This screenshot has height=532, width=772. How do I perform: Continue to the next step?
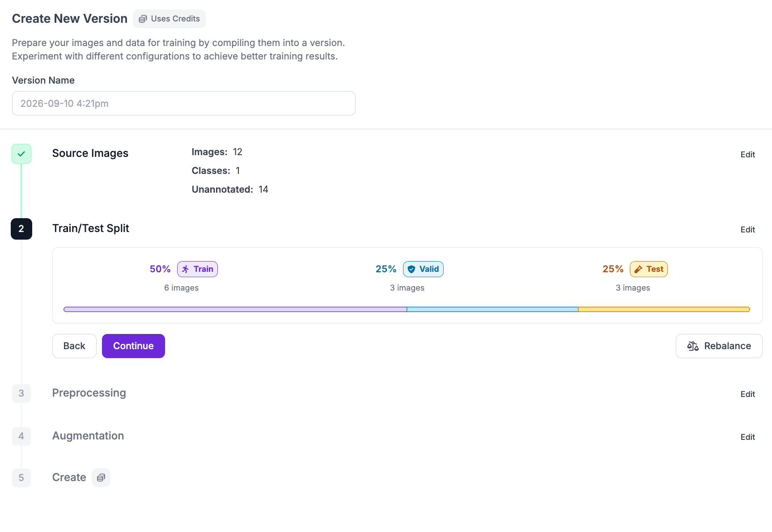(x=133, y=346)
